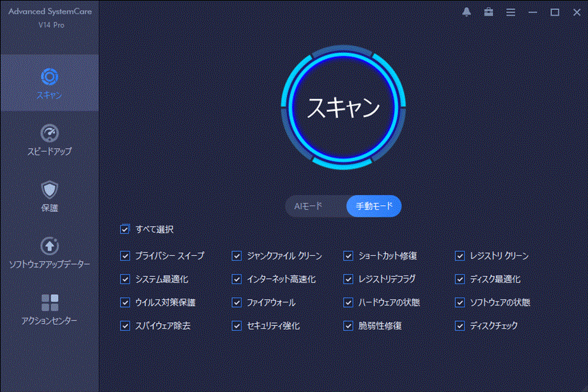Close the Advanced SystemCare window
Screen dimensions: 588x392
[x=576, y=12]
